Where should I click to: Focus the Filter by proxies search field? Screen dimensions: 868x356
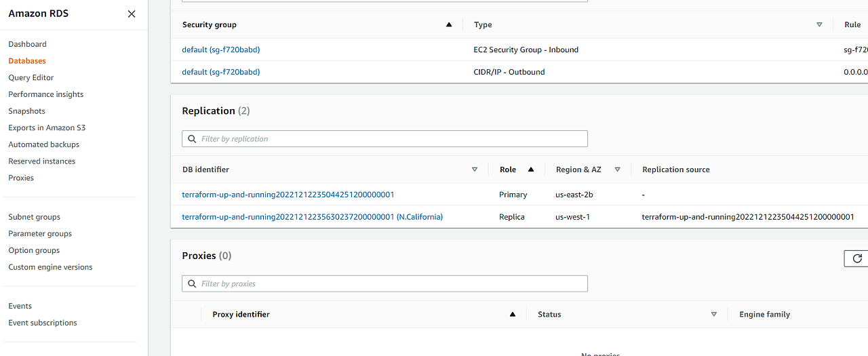click(x=384, y=284)
